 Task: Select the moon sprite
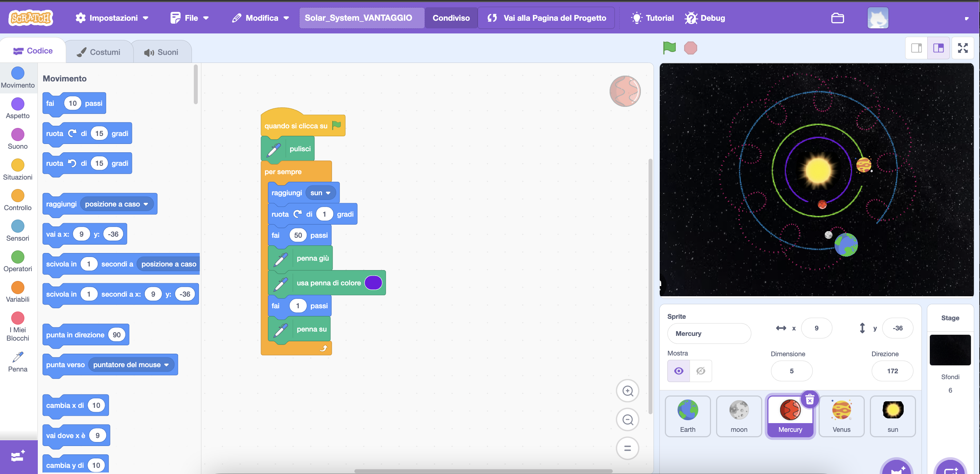point(739,416)
